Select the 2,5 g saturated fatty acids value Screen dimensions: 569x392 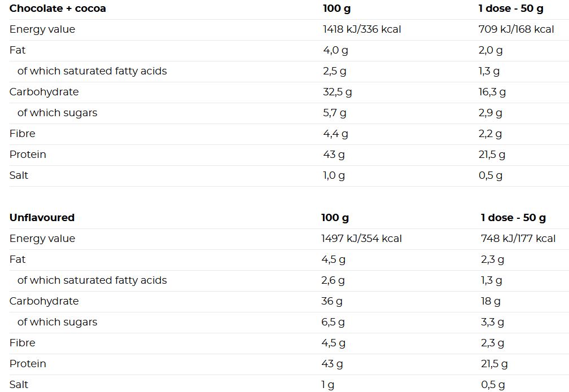(335, 72)
